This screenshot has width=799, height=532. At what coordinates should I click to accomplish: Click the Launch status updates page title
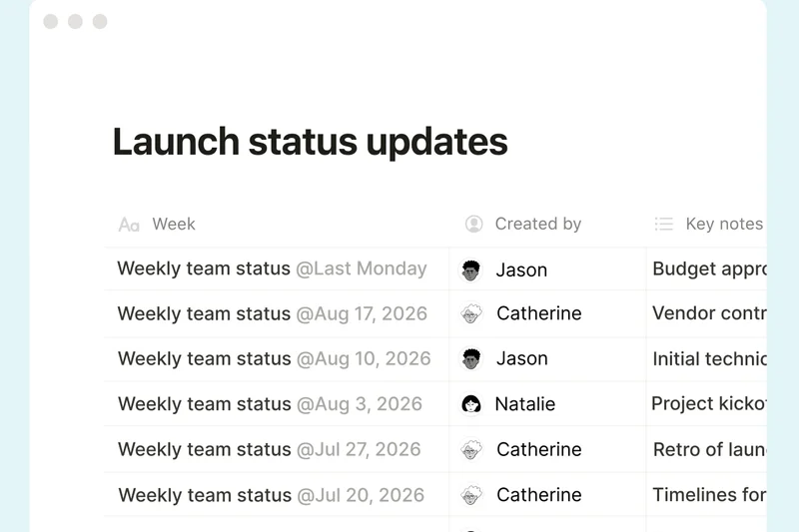(310, 142)
